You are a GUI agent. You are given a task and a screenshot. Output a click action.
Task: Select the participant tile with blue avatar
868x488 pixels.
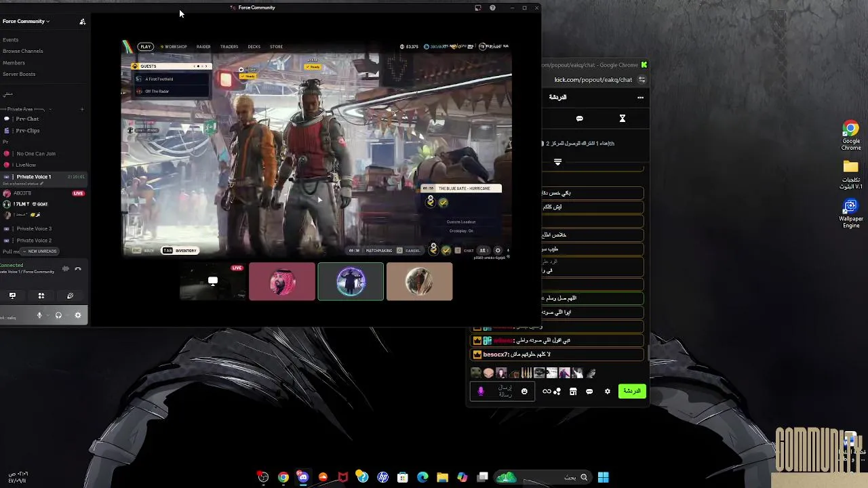351,281
